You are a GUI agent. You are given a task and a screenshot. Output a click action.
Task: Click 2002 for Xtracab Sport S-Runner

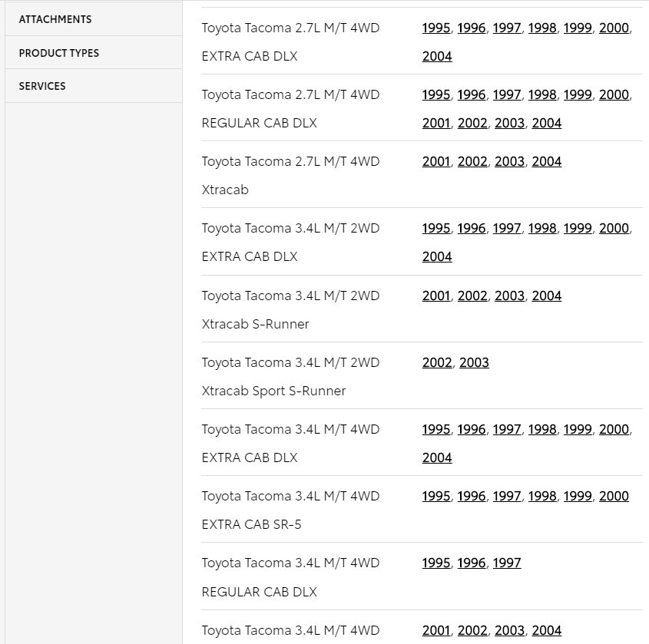coord(437,362)
